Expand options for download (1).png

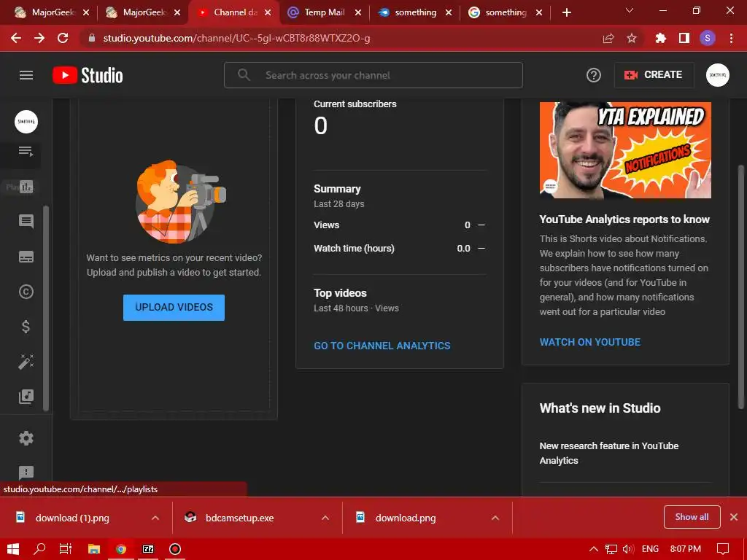point(155,518)
